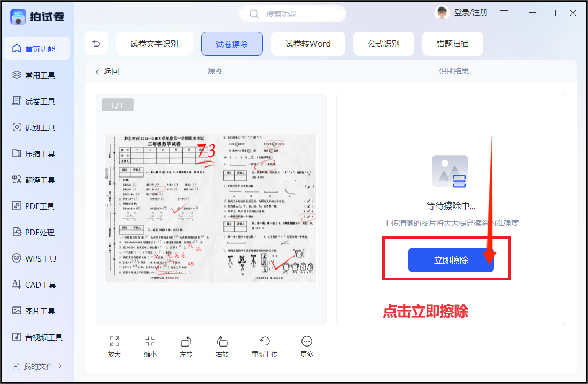Open the 压缩工具 sidebar section
The height and width of the screenshot is (384, 588).
point(37,154)
